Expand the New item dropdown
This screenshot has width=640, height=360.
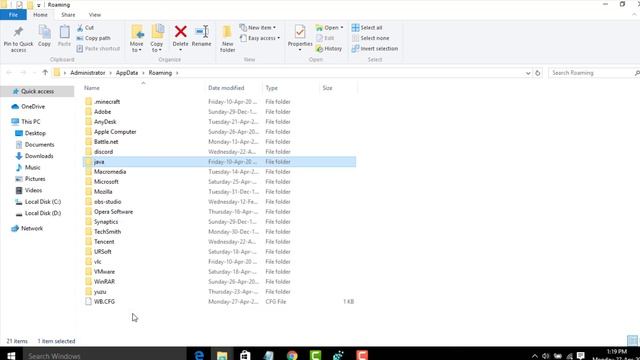[x=258, y=28]
